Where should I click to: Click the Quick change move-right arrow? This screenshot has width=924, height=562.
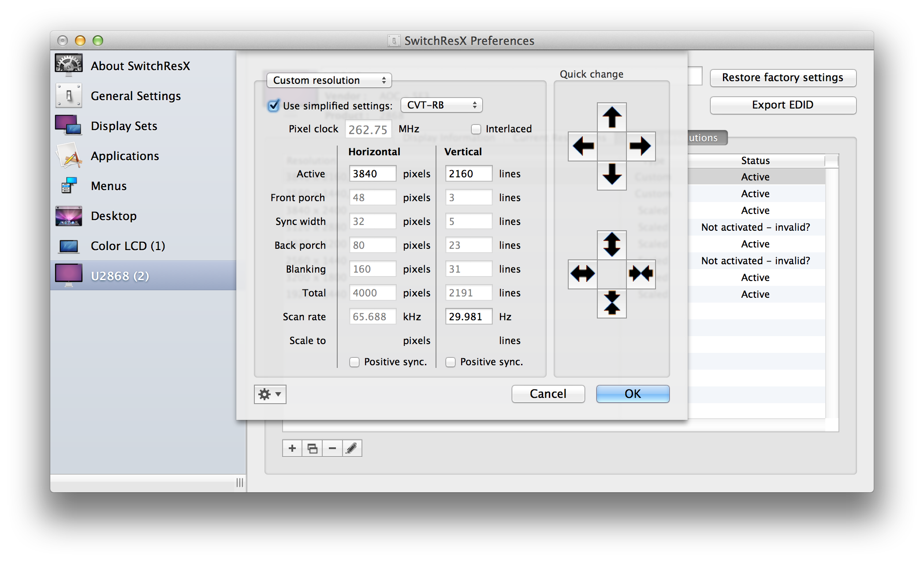(640, 146)
